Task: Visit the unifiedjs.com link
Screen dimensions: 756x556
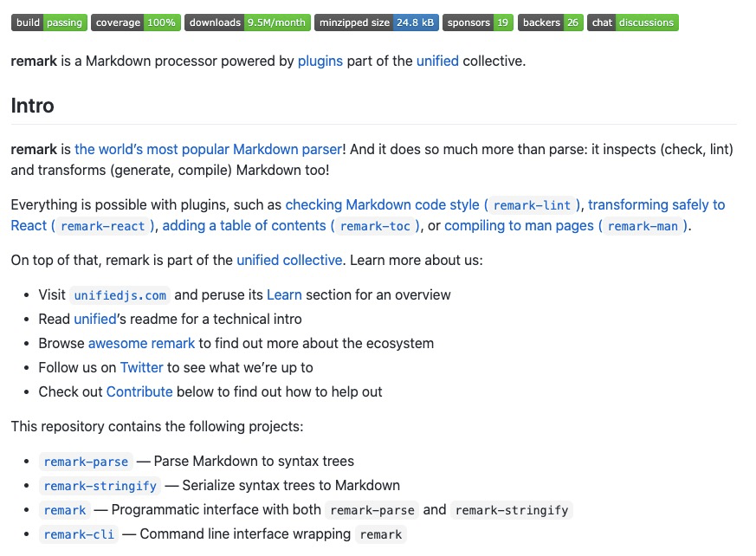Action: coord(120,295)
